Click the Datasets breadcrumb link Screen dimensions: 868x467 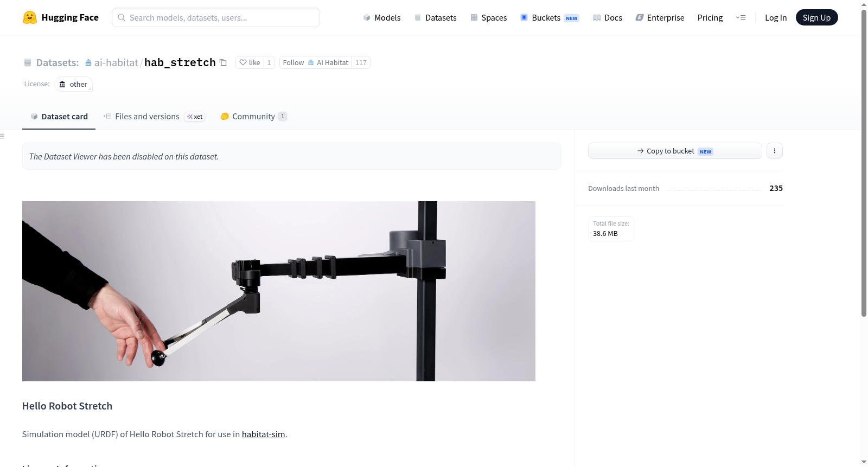point(58,62)
